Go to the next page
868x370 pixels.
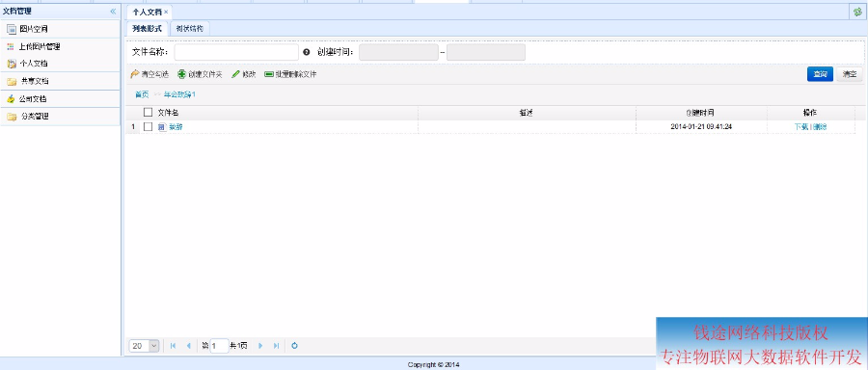(x=260, y=346)
